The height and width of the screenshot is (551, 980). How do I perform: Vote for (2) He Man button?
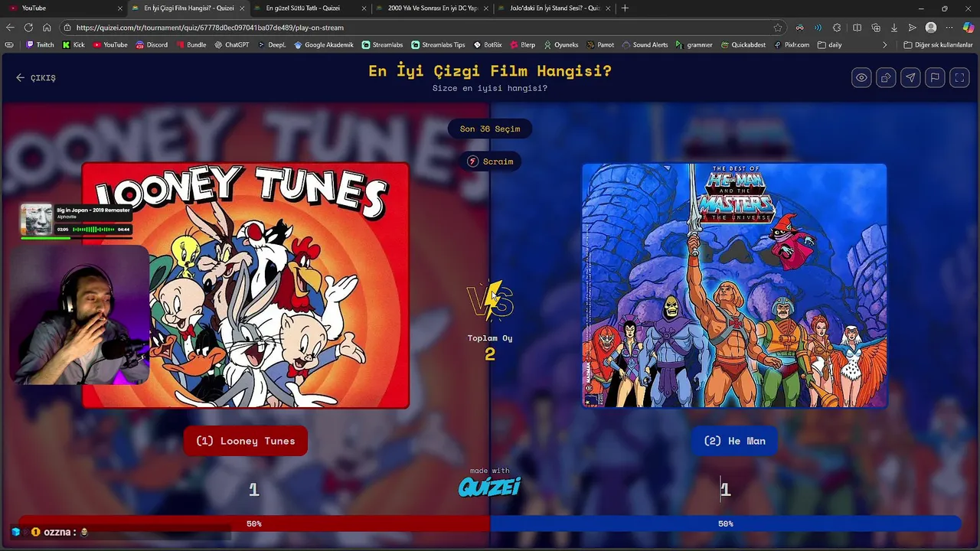coord(734,441)
